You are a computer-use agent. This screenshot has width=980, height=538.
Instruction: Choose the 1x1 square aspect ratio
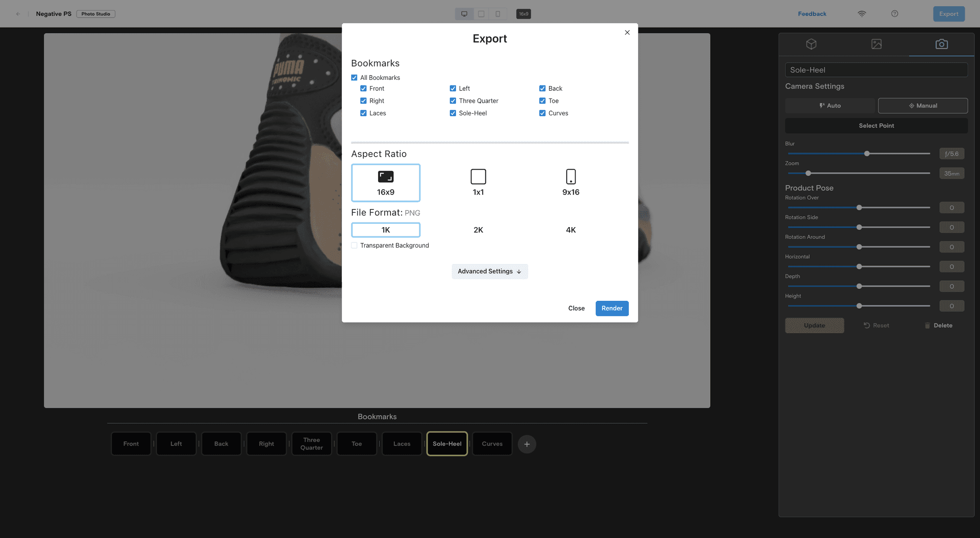[478, 183]
